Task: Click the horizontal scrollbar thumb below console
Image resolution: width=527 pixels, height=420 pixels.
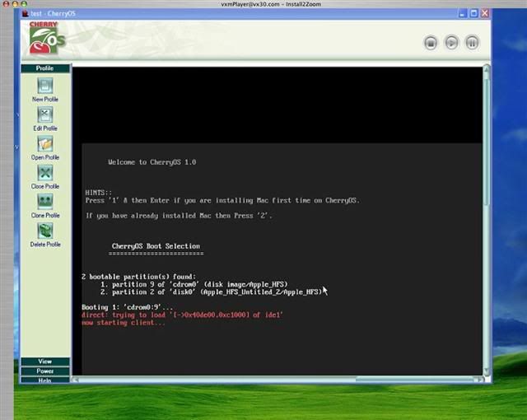Action: [x=415, y=380]
